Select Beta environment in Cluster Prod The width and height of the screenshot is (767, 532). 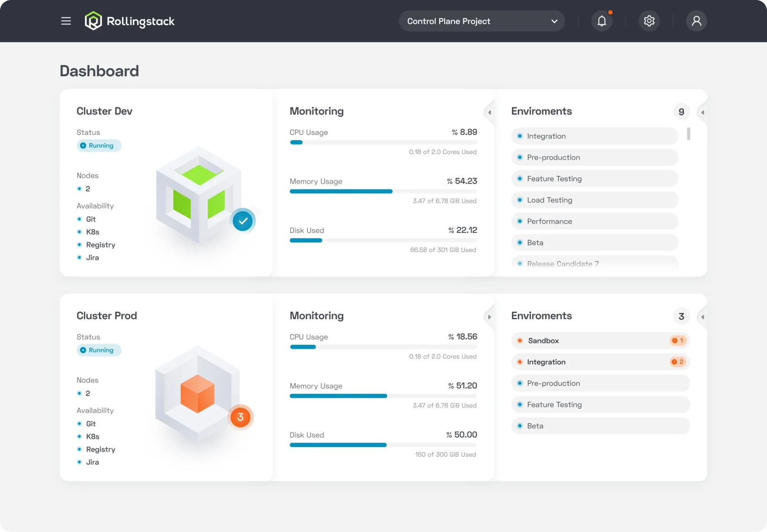click(600, 426)
